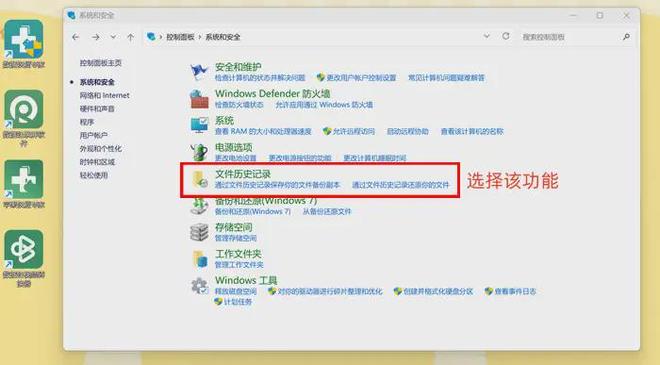This screenshot has width=660, height=365.
Task: Select 程序 in the sidebar
Action: point(87,122)
